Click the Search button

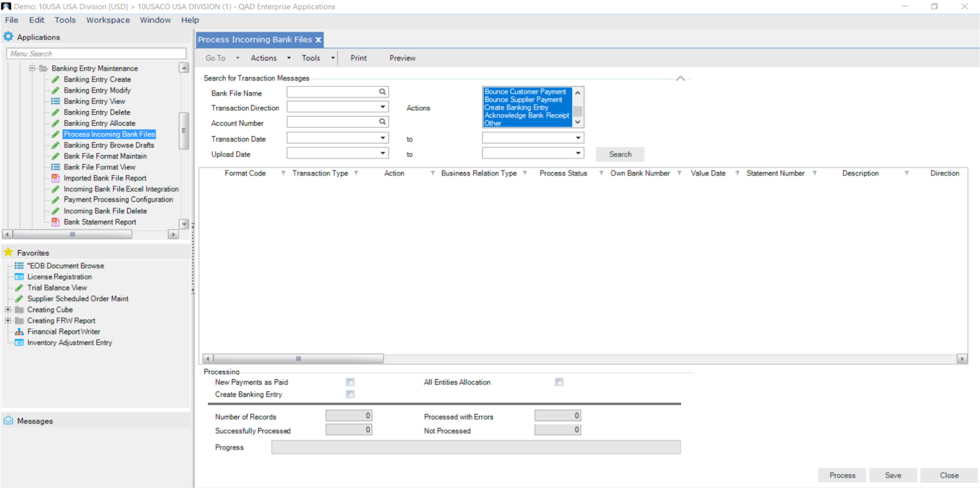(x=620, y=154)
